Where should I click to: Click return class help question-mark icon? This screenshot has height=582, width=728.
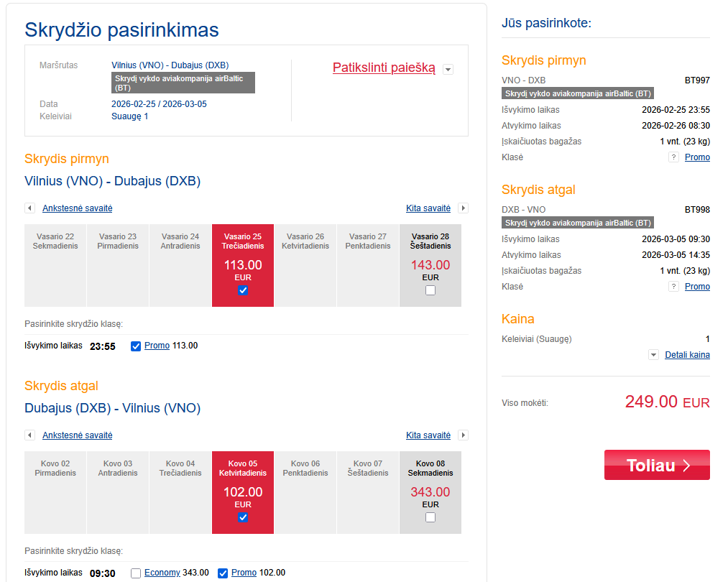(673, 287)
